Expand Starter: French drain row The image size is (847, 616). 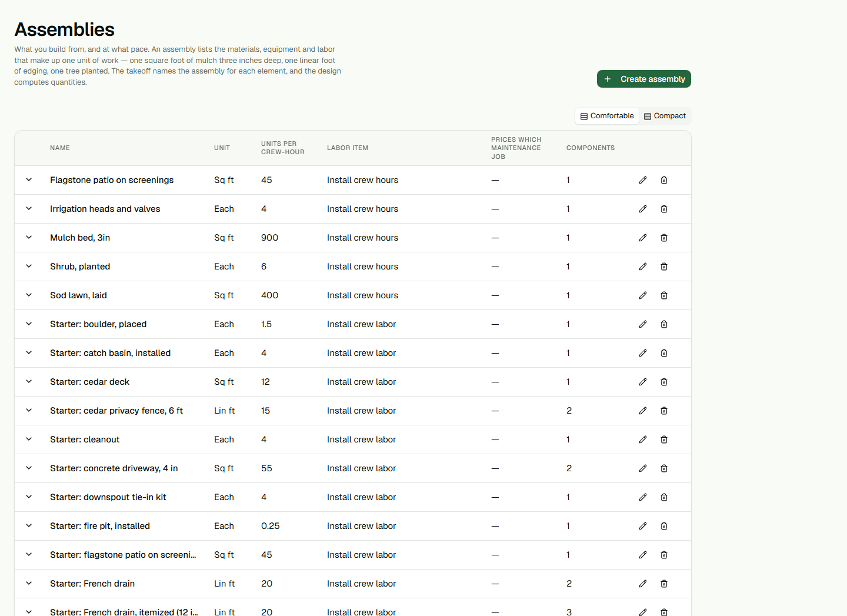tap(29, 584)
